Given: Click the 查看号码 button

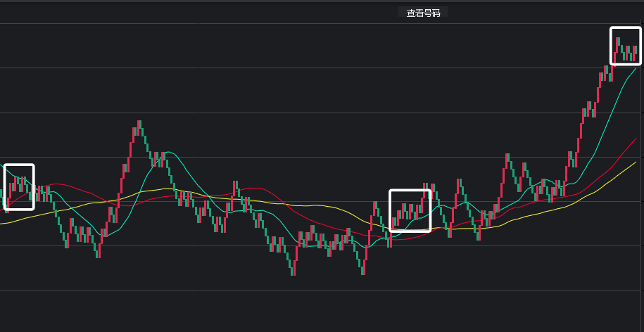Looking at the screenshot, I should point(423,13).
